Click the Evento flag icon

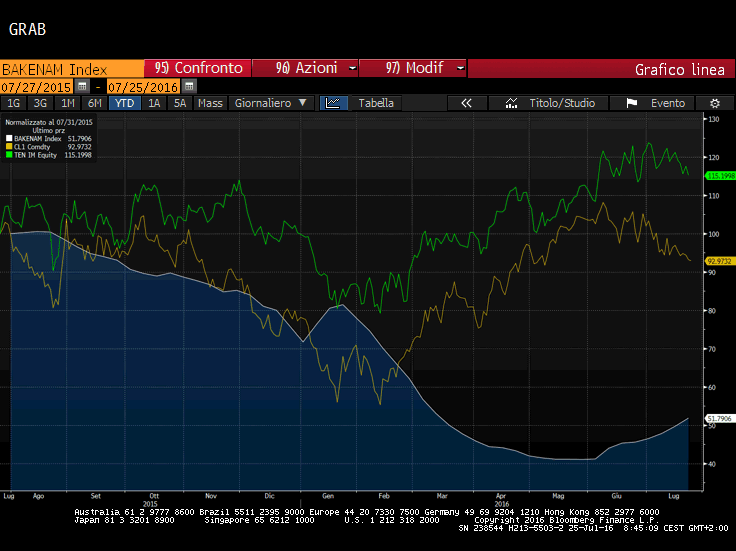point(630,103)
